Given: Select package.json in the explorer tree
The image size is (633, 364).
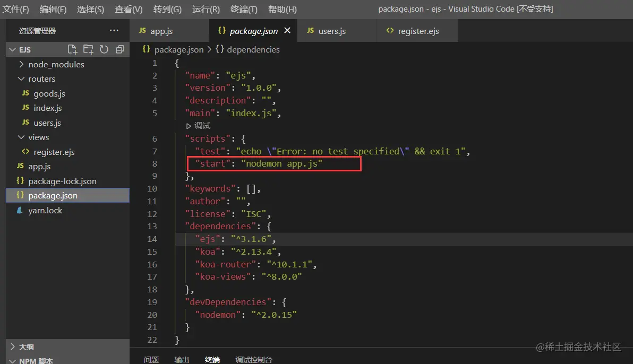Looking at the screenshot, I should point(67,195).
